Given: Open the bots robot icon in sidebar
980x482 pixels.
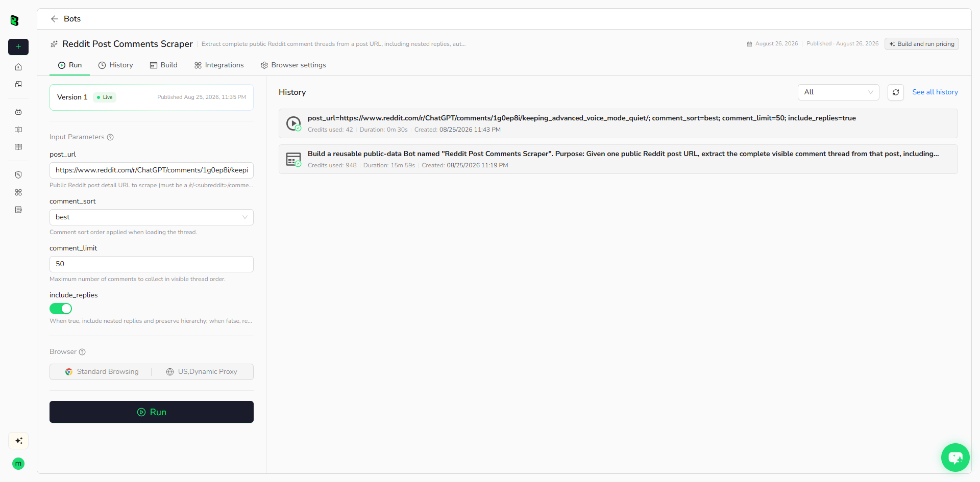Looking at the screenshot, I should click(x=18, y=112).
